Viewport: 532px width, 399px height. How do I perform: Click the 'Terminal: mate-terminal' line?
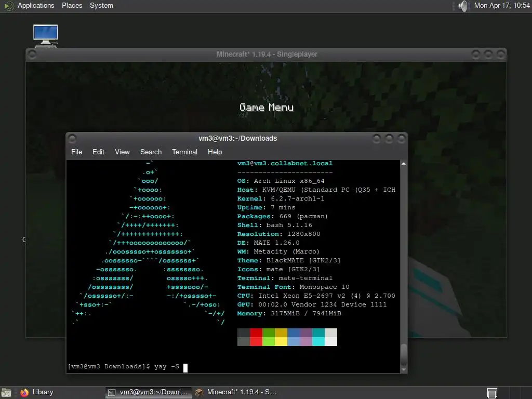click(x=285, y=278)
